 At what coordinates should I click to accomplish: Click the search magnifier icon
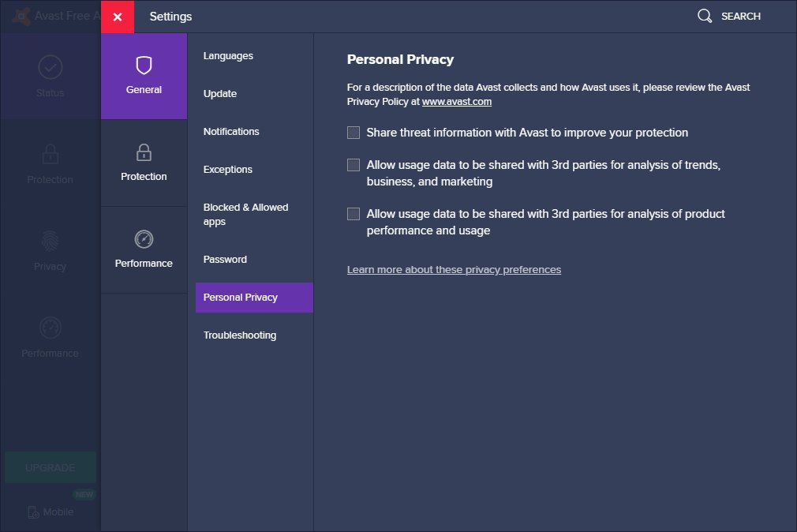pyautogui.click(x=705, y=16)
